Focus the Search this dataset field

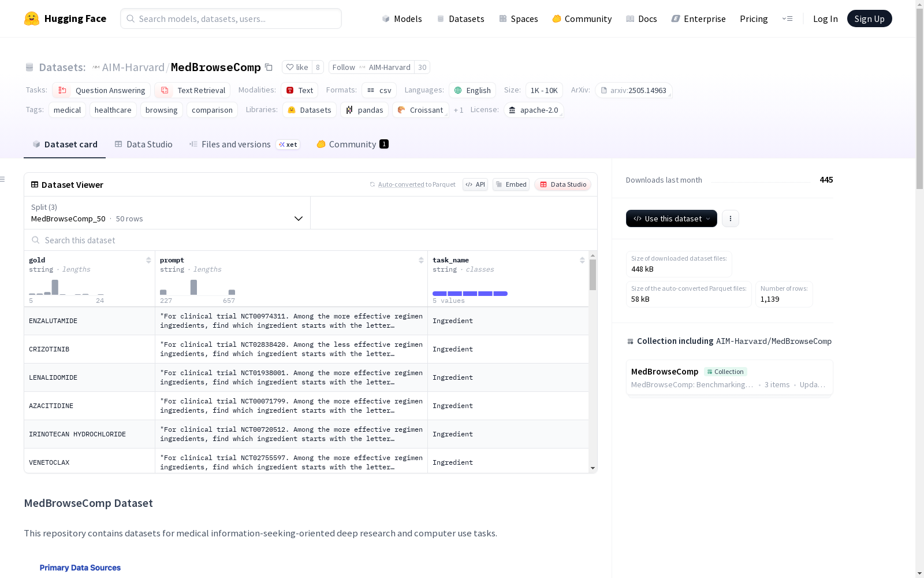pos(311,240)
